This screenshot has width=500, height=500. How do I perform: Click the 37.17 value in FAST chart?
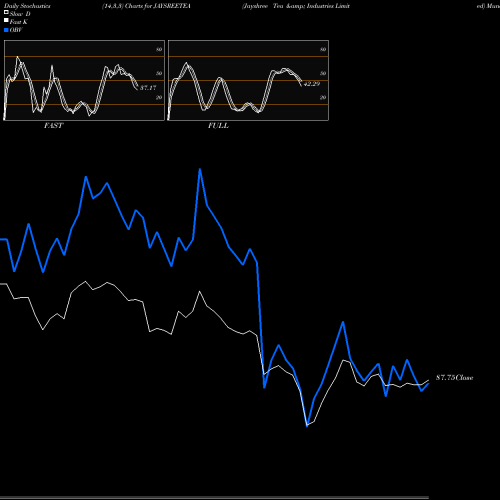(148, 88)
